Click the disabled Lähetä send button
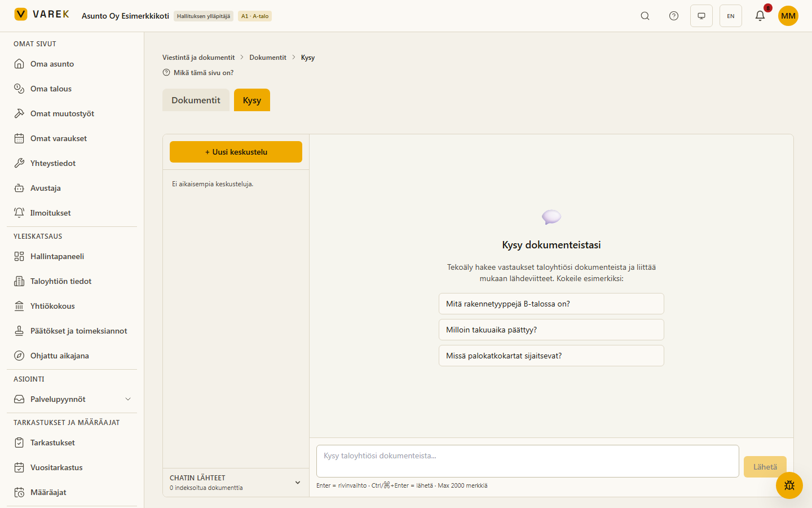Image resolution: width=812 pixels, height=508 pixels. [x=765, y=467]
